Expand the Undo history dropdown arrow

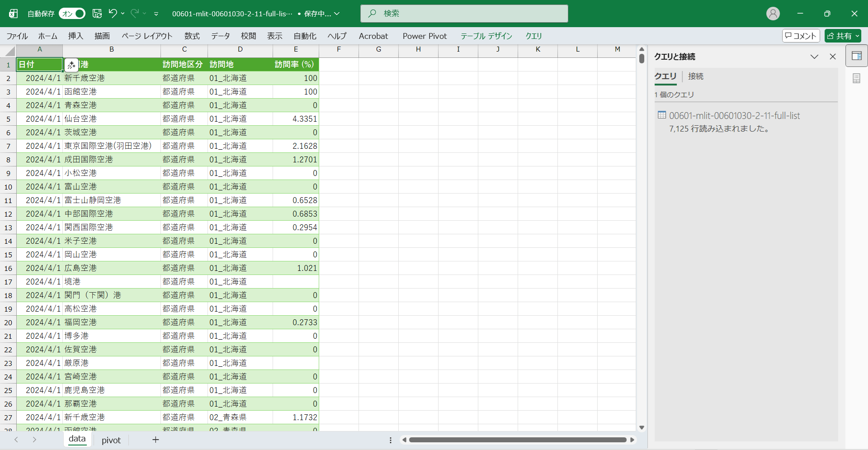pyautogui.click(x=123, y=14)
